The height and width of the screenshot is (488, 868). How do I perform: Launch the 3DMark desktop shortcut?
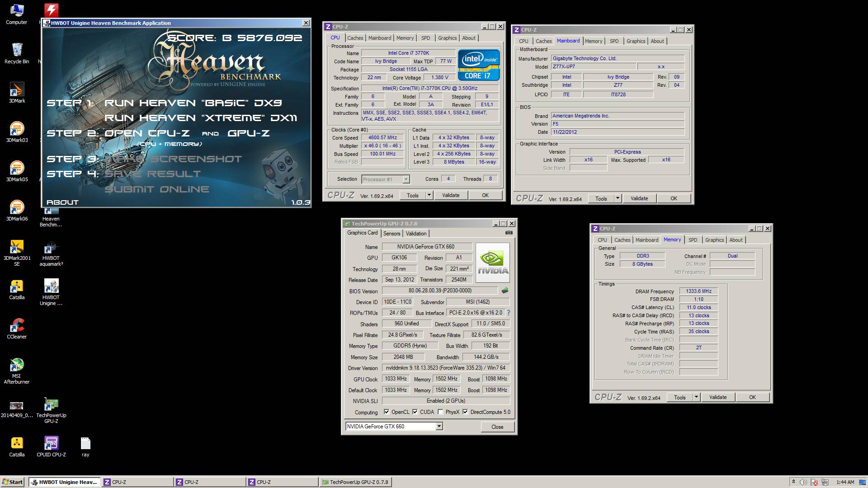click(x=17, y=93)
